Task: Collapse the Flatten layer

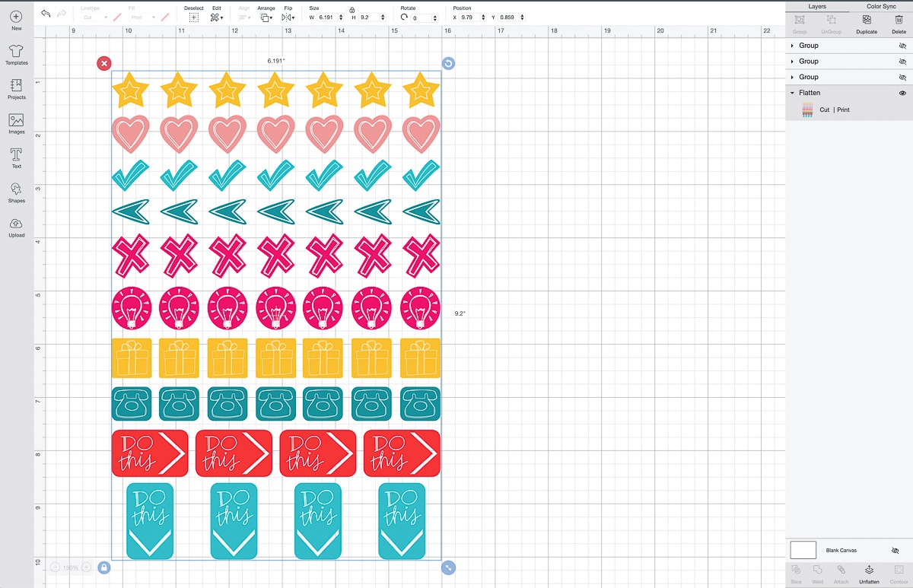Action: 793,93
